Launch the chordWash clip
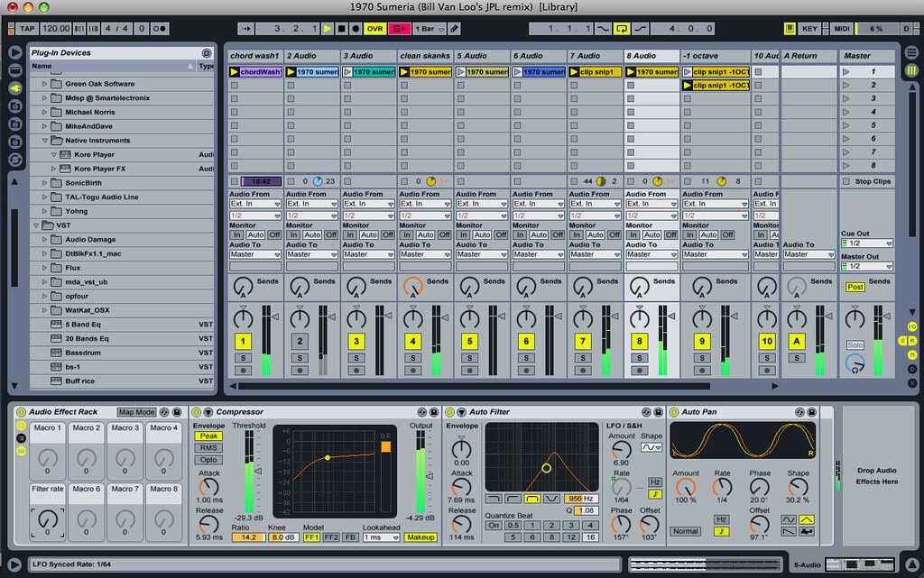 coord(235,72)
